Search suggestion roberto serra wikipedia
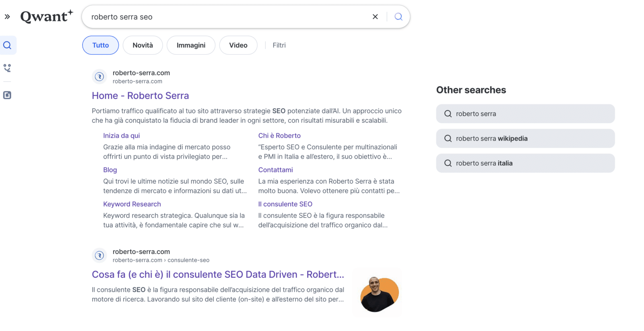The image size is (644, 331). tap(525, 139)
